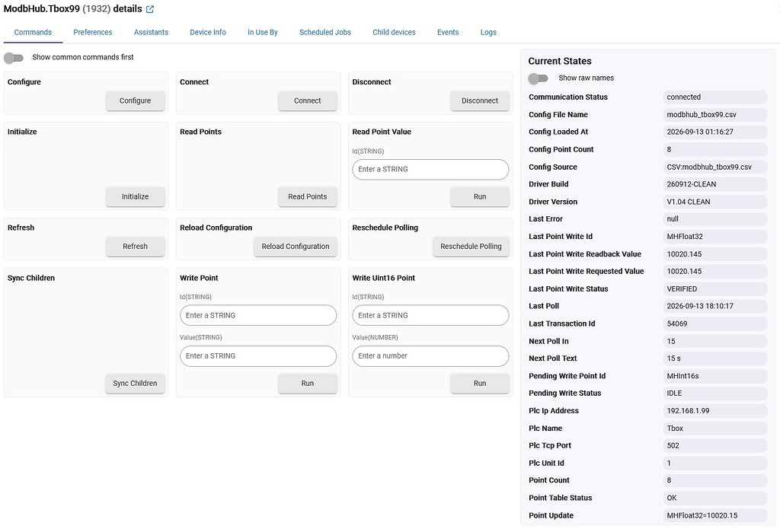Select Driver Build value '260912-CLEAN'
This screenshot has height=532, width=780.
click(x=714, y=184)
